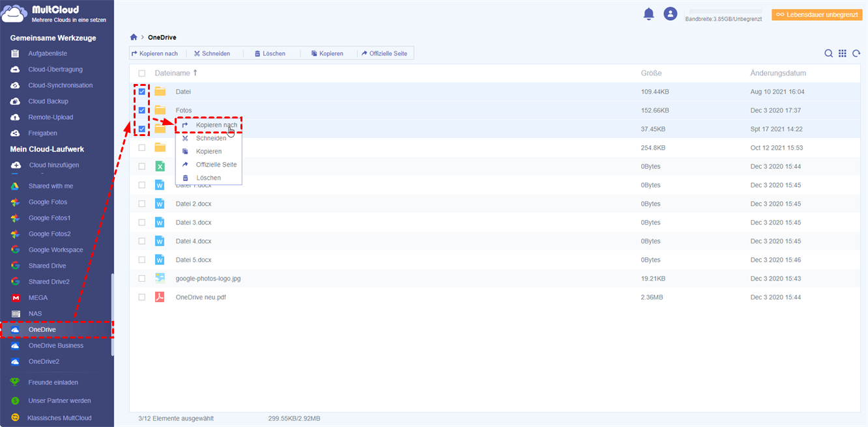The width and height of the screenshot is (868, 427).
Task: Choose Kopieren in context menu
Action: [x=209, y=151]
